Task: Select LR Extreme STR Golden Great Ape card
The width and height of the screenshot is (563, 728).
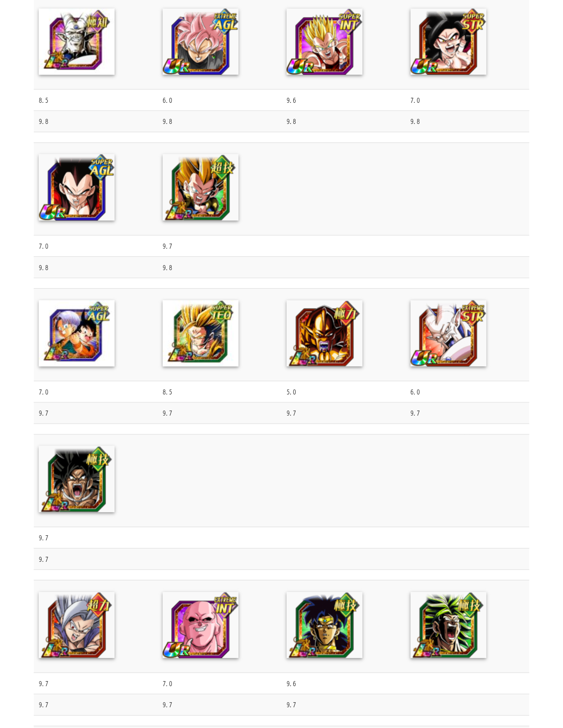Action: 325,333
